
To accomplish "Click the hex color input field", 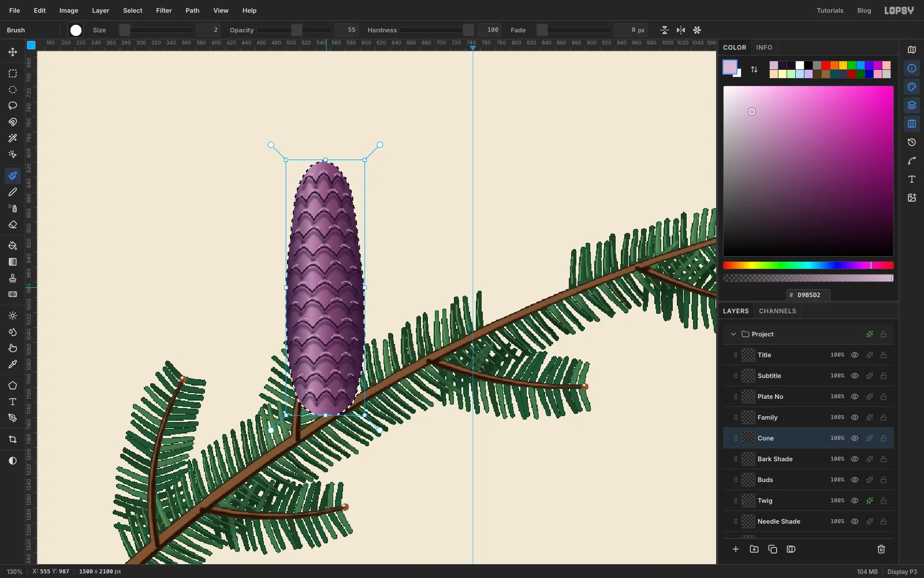I will (x=808, y=295).
